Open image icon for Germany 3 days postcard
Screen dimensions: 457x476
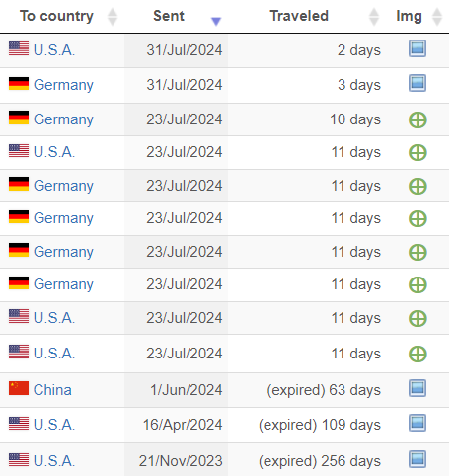pyautogui.click(x=418, y=83)
